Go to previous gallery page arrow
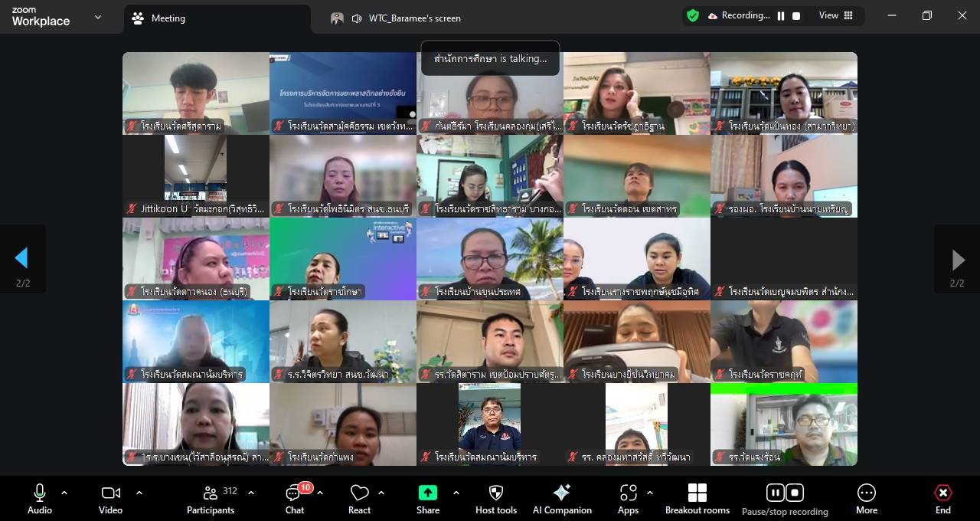 [22, 258]
